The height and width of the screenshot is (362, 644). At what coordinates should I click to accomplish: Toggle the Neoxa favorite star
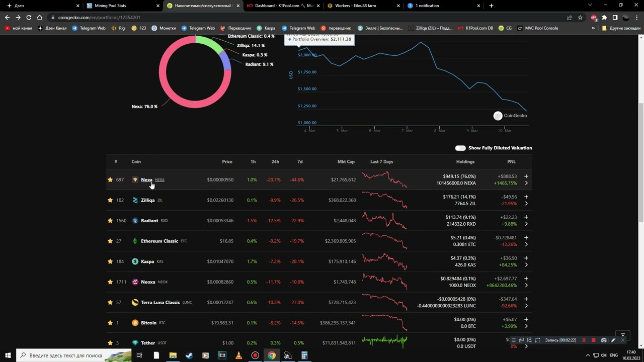pyautogui.click(x=110, y=282)
